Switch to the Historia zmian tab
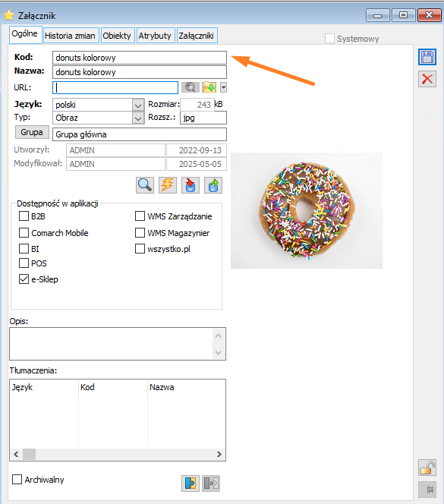Viewport: 444px width, 504px height. pos(70,36)
